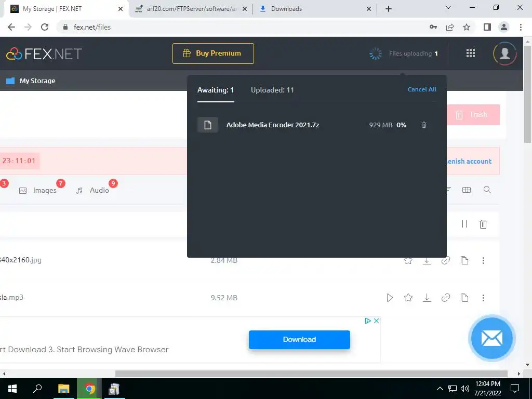Viewport: 532px width, 399px height.
Task: Download the mp3 file
Action: click(x=427, y=298)
